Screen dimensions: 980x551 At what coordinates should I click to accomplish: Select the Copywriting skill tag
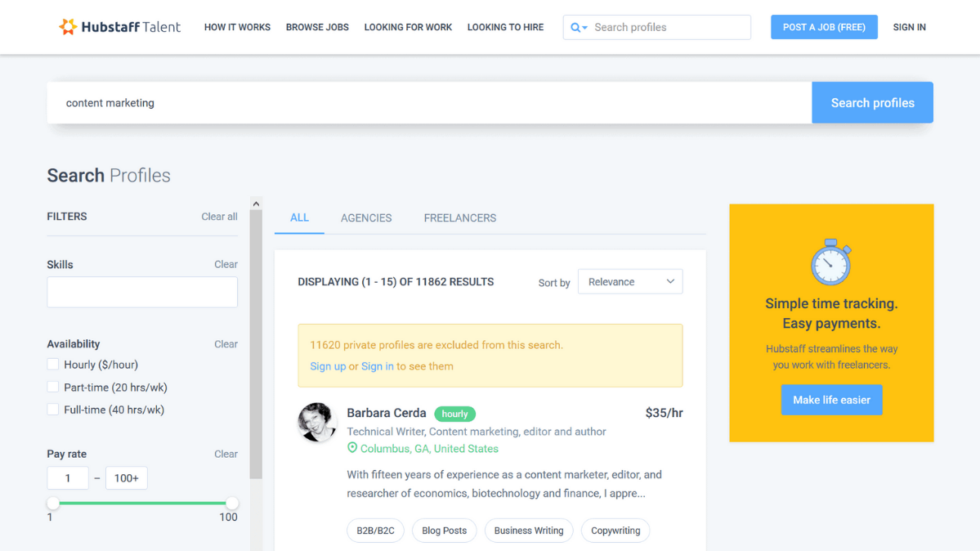(615, 531)
